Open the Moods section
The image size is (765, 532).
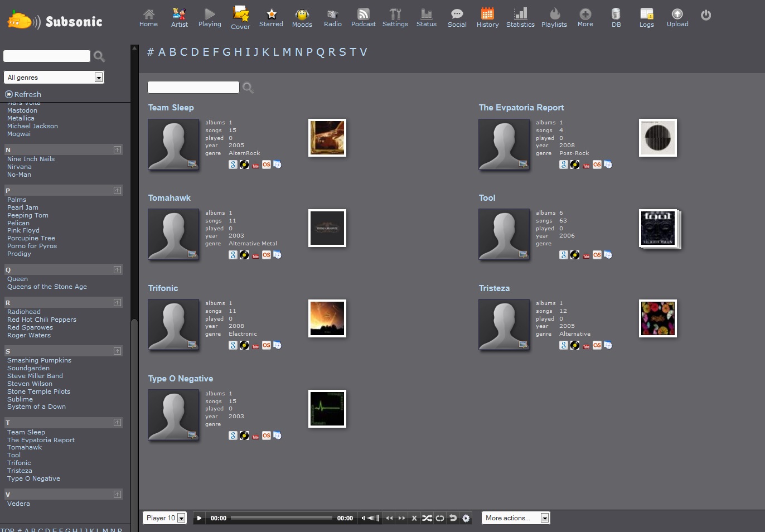pyautogui.click(x=302, y=17)
